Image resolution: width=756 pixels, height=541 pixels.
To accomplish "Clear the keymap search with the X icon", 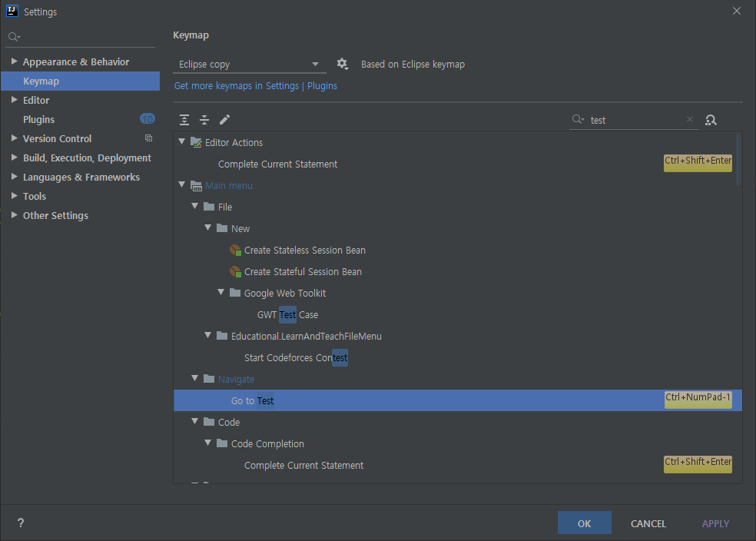I will click(689, 119).
